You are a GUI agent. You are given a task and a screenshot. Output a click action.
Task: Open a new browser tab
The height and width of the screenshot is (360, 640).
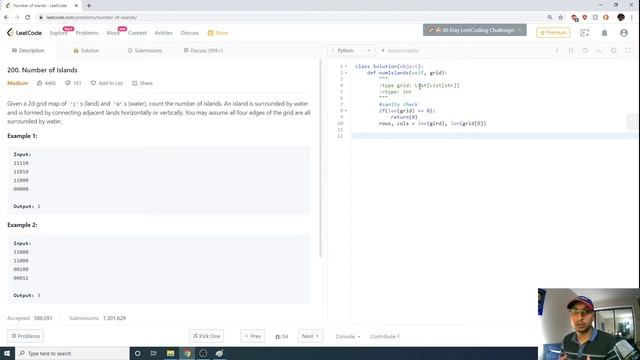tap(89, 6)
